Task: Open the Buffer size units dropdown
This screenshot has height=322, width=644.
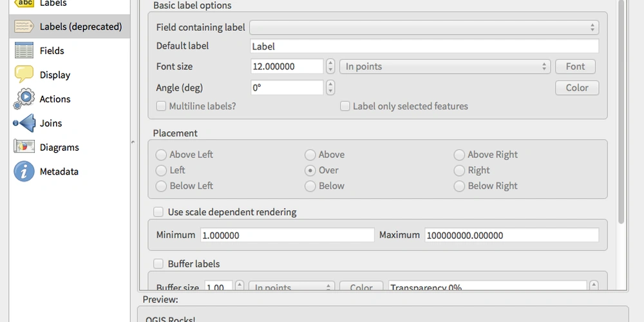Action: pyautogui.click(x=292, y=287)
